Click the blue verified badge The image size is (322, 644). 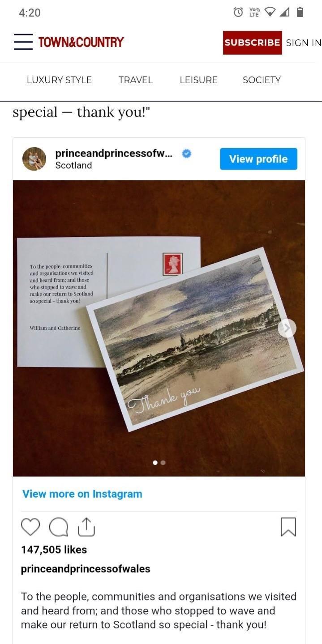[187, 154]
